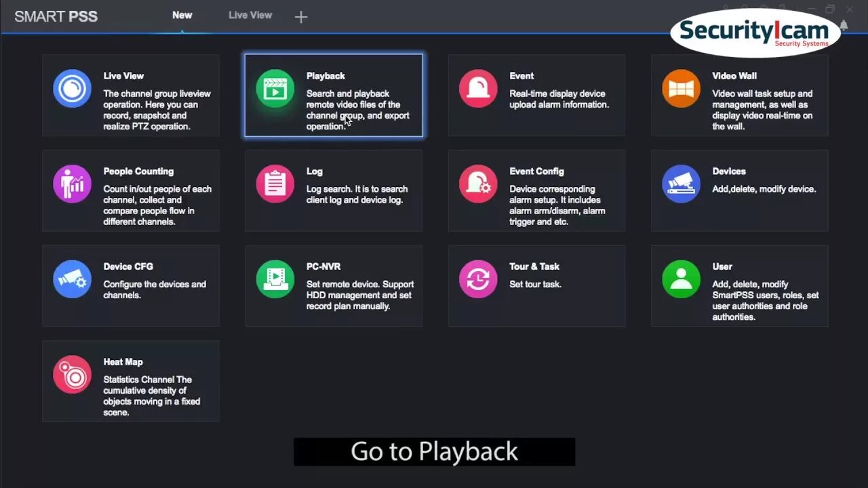Open the blue Devices camera icon
This screenshot has width=868, height=488.
[x=681, y=184]
